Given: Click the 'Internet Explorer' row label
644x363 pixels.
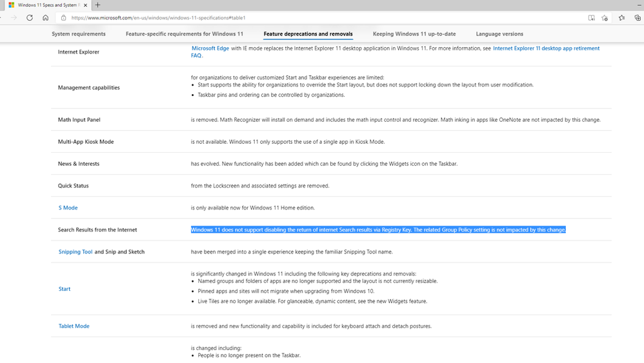Looking at the screenshot, I should (79, 52).
